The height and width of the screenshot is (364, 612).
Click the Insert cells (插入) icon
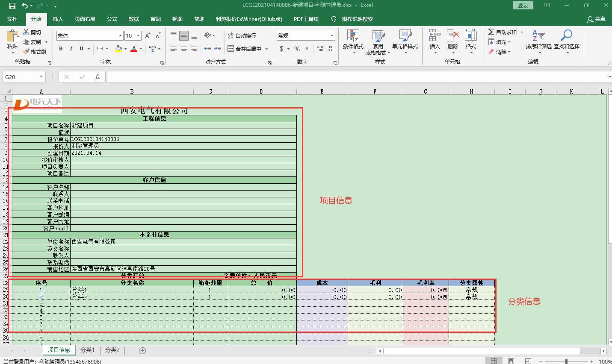tap(435, 36)
